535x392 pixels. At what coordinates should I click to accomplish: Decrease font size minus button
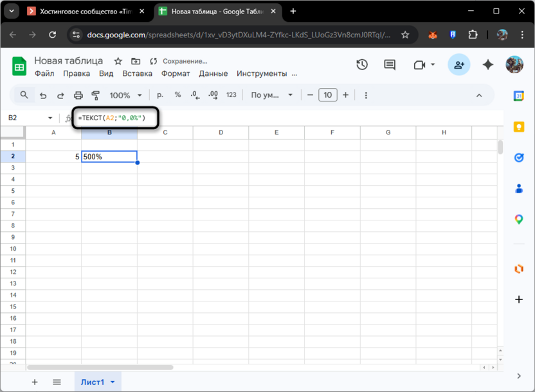coord(310,95)
